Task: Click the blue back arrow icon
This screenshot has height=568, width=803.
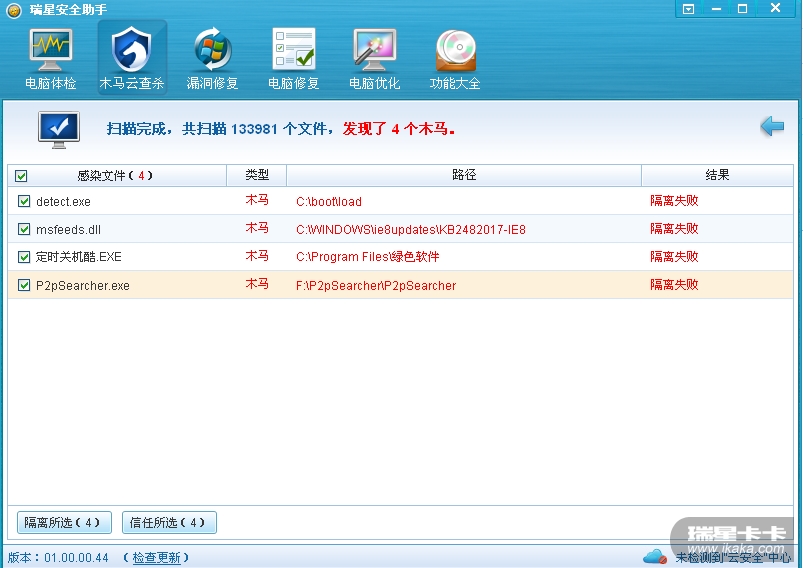Action: tap(772, 126)
